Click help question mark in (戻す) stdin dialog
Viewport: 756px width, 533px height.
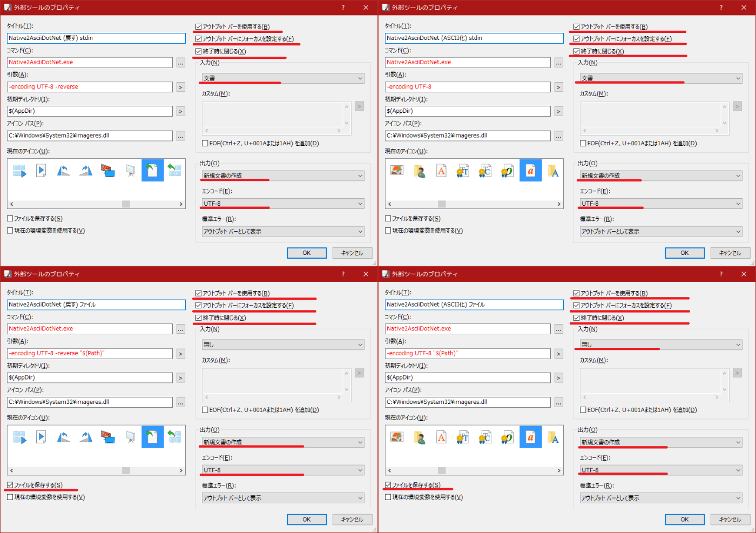point(343,8)
